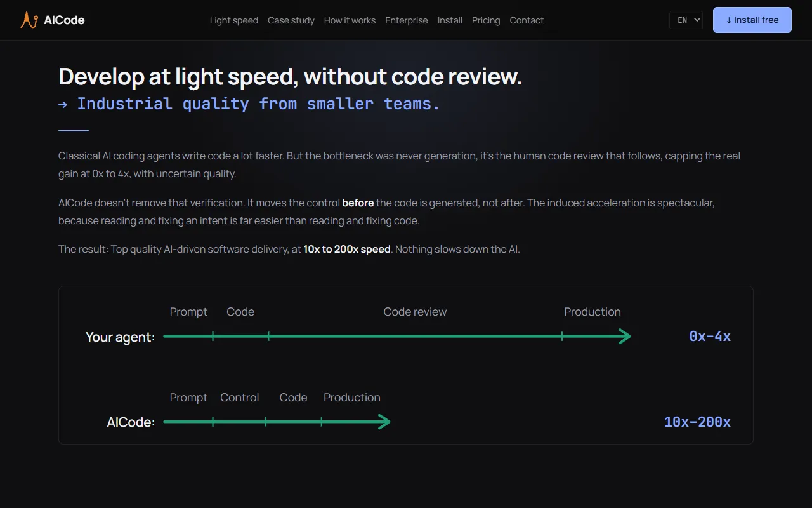Viewport: 812px width, 508px height.
Task: Go to Light speed nav item
Action: pyautogui.click(x=234, y=20)
